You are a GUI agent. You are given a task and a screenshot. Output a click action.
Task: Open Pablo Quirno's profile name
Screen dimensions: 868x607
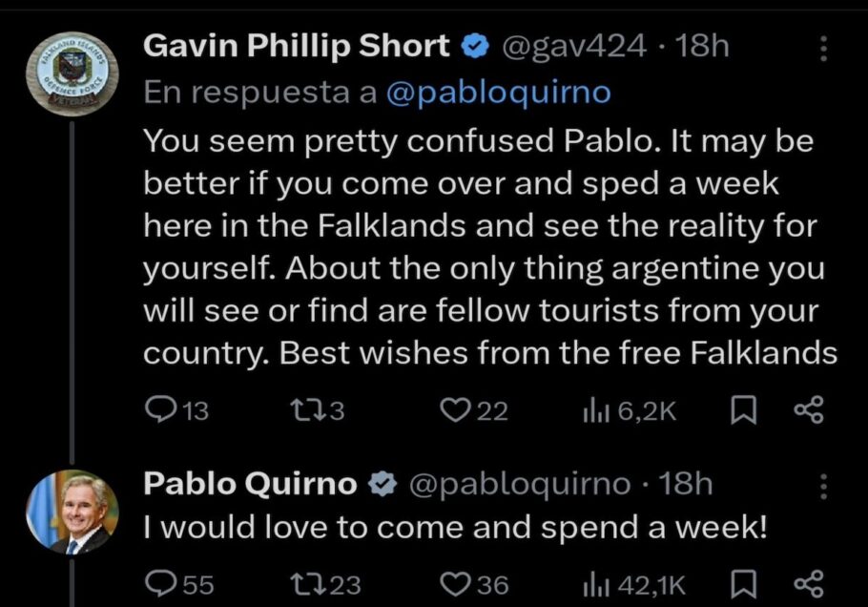pyautogui.click(x=250, y=484)
